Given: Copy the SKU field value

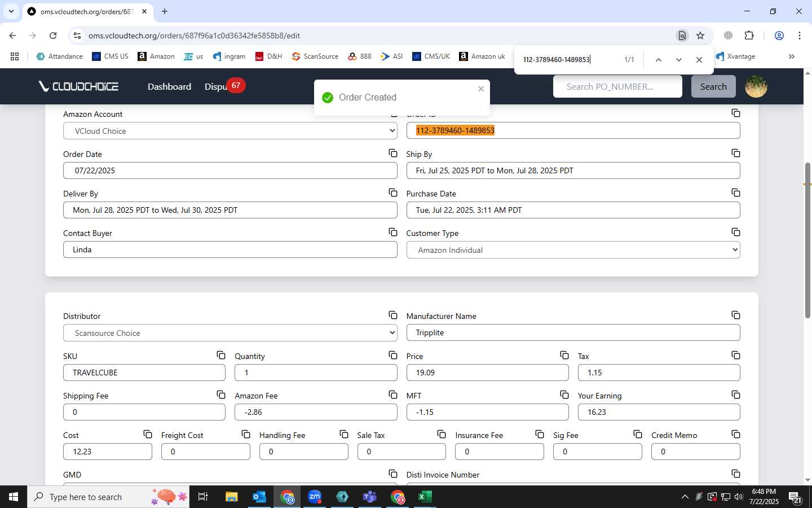Looking at the screenshot, I should (x=221, y=355).
